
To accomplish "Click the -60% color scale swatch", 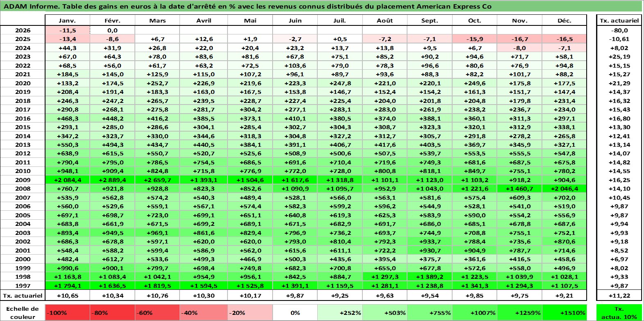I will (157, 312).
